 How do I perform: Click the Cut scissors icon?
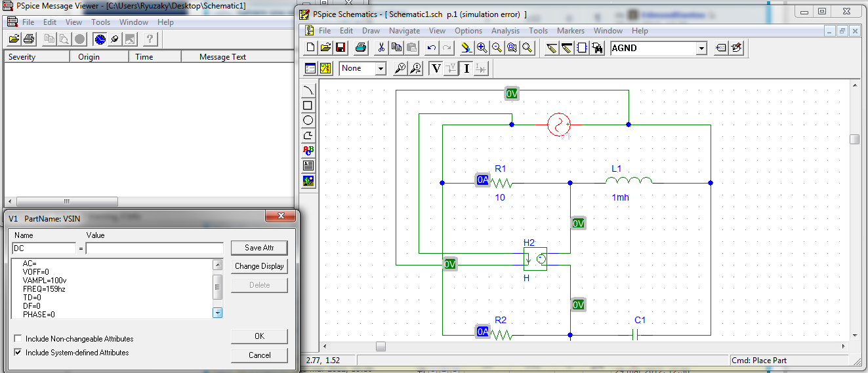[x=381, y=48]
